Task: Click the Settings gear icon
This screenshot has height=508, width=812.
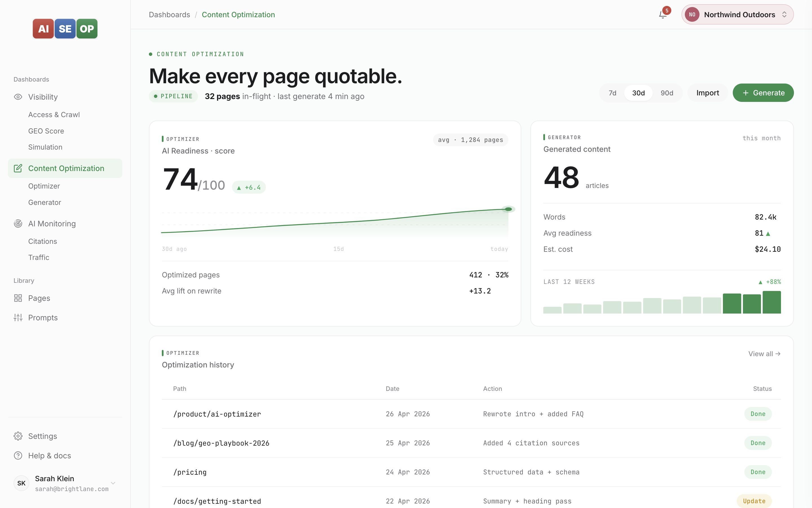Action: 18,436
